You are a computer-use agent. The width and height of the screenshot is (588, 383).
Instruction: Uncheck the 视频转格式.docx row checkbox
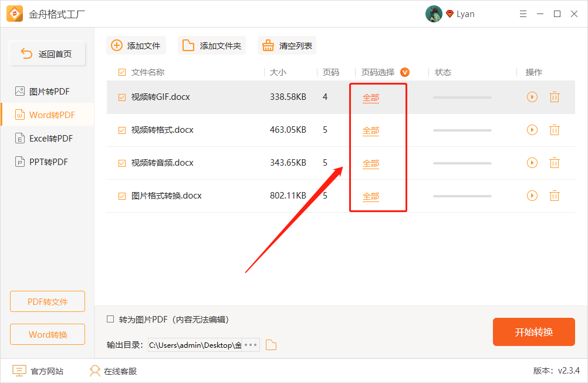(x=121, y=130)
